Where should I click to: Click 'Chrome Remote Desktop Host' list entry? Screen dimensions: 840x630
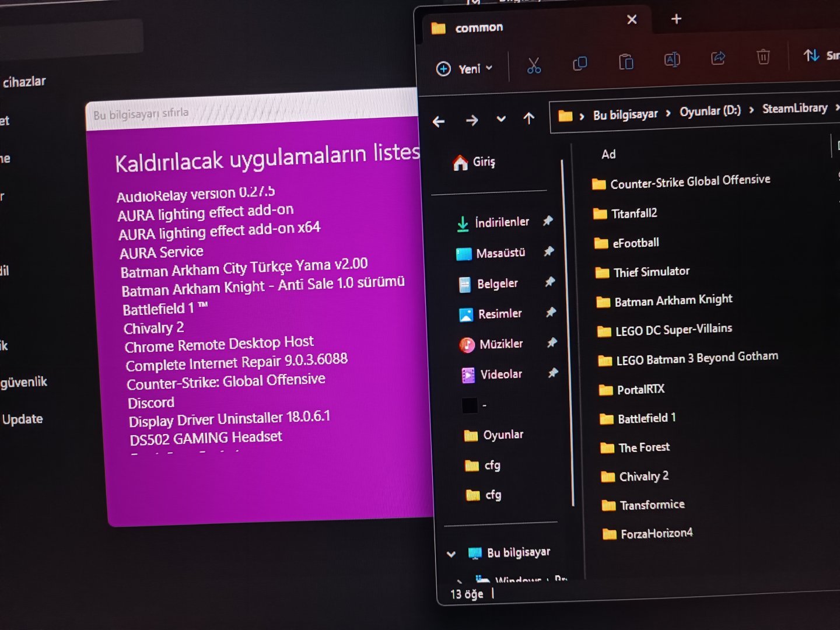point(219,344)
